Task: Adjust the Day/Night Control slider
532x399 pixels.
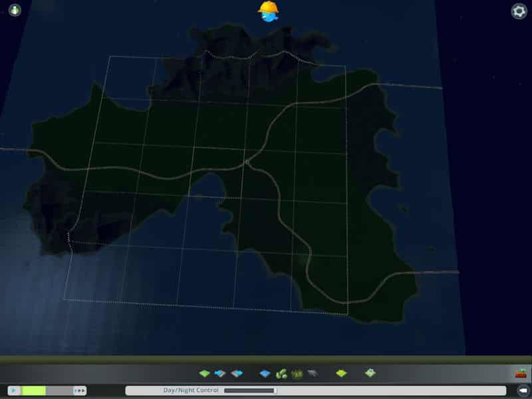Action: [250, 390]
